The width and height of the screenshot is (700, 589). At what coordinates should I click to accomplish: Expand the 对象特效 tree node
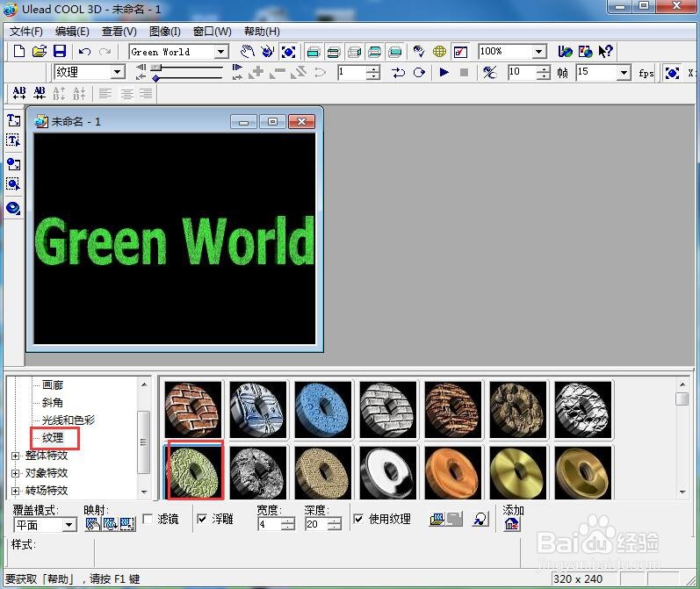click(15, 473)
